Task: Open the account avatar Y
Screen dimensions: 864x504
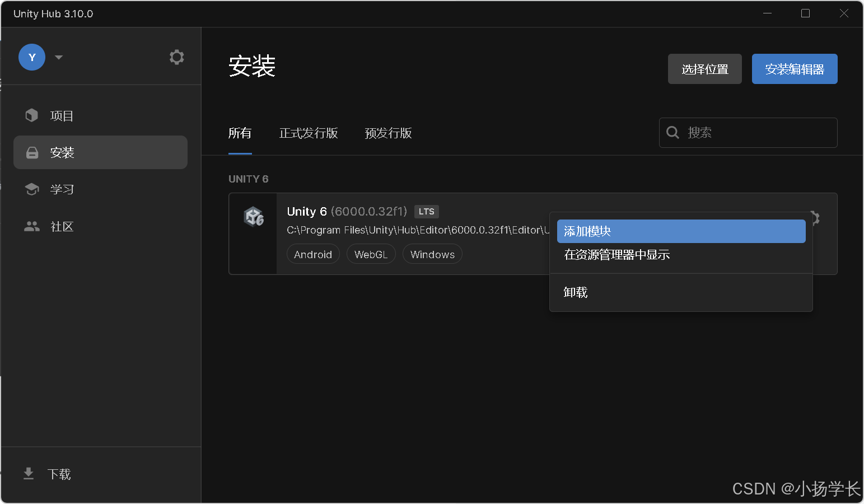Action: click(x=32, y=57)
